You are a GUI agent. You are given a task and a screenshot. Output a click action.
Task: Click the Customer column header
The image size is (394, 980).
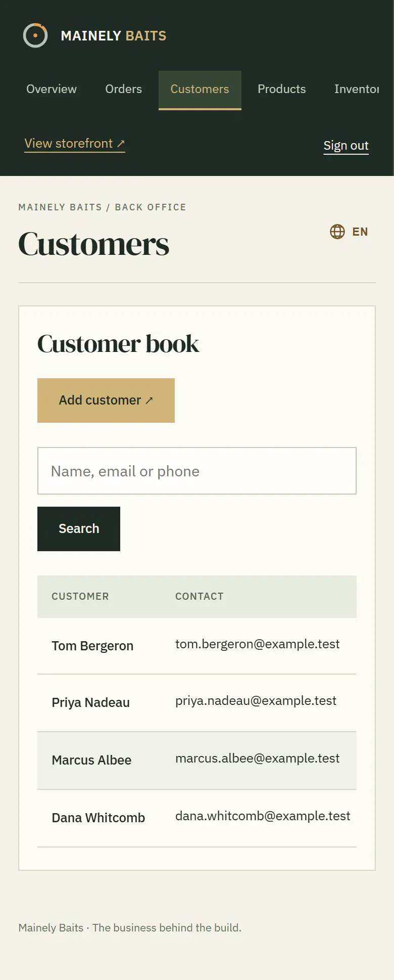pos(80,597)
